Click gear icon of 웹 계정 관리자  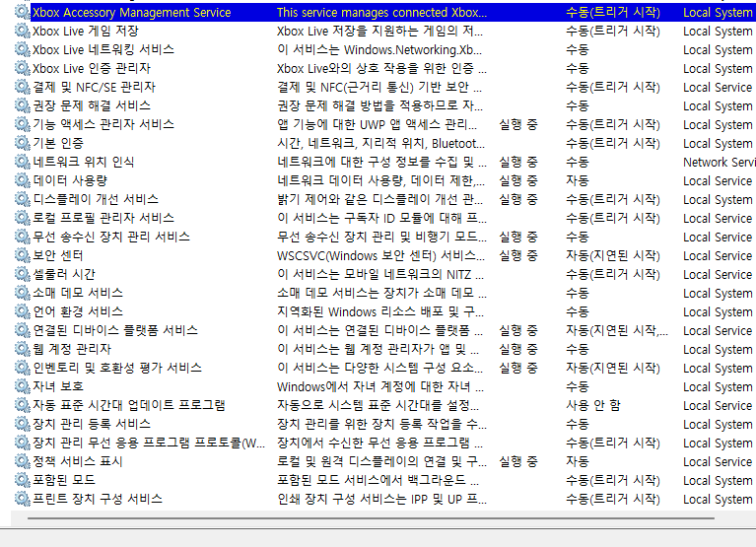pos(23,349)
